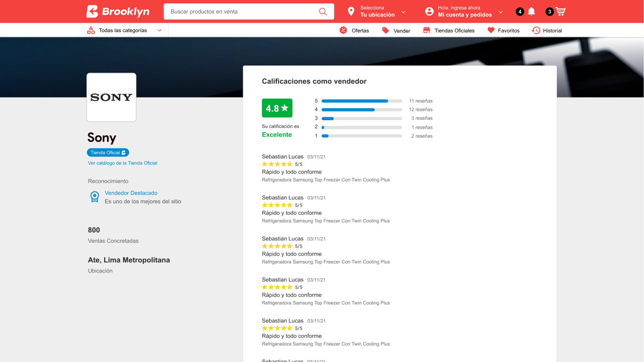The height and width of the screenshot is (362, 644).
Task: Click the 800 sales number
Action: (x=94, y=230)
